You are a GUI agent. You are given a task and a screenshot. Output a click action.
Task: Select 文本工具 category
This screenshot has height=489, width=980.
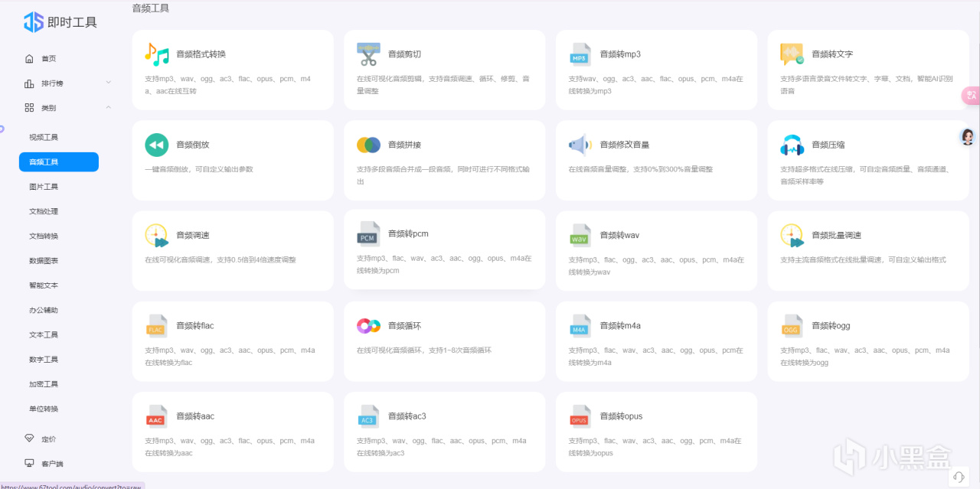click(44, 335)
